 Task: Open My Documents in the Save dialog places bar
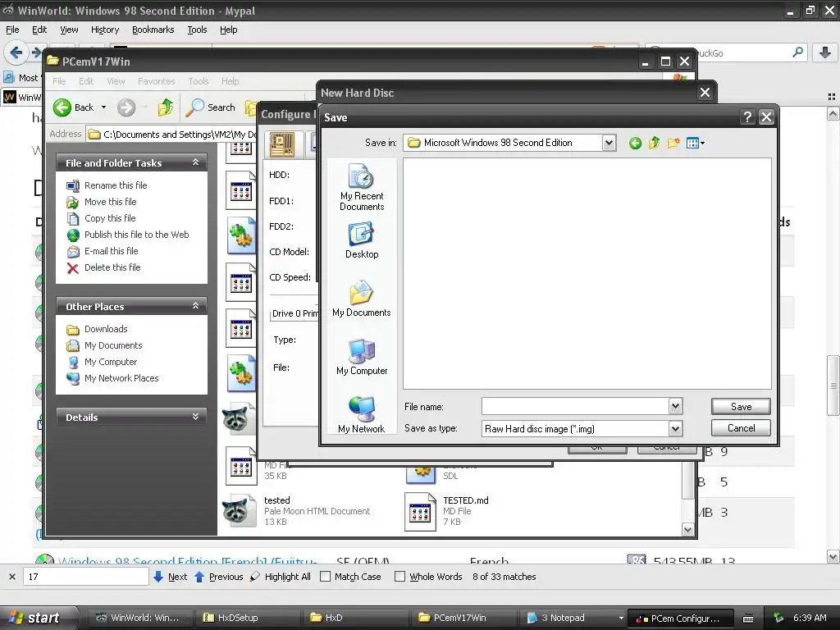(x=362, y=299)
